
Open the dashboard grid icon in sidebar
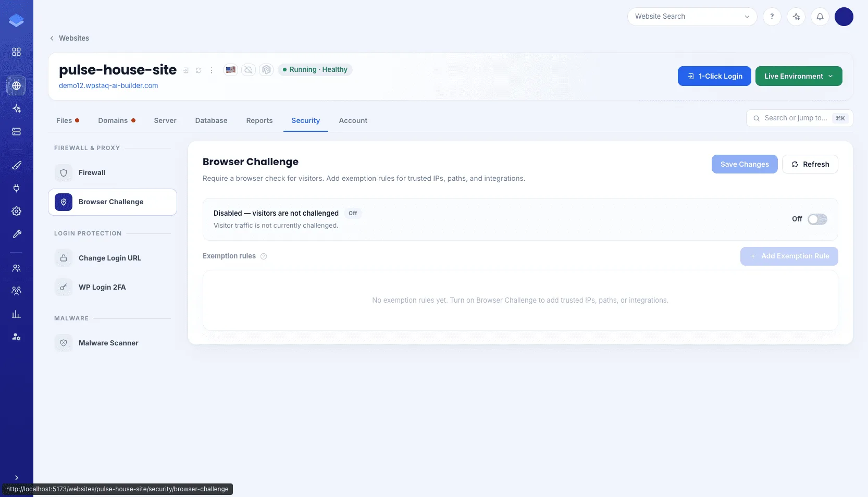coord(16,52)
